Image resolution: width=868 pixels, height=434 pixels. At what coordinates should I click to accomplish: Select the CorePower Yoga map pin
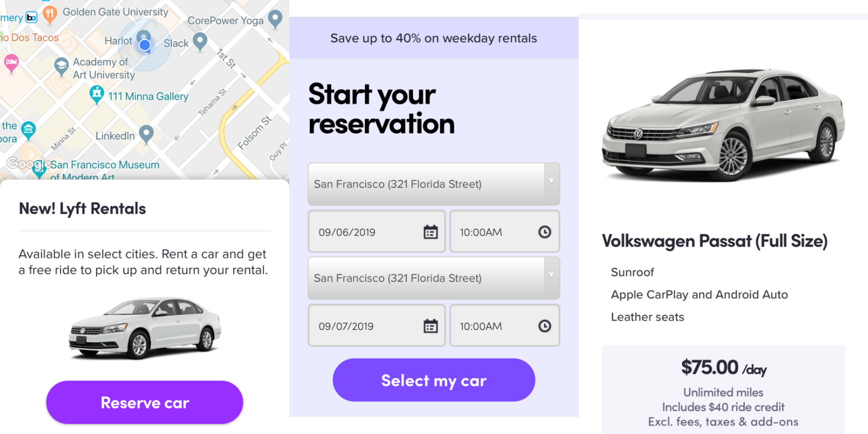click(x=275, y=21)
